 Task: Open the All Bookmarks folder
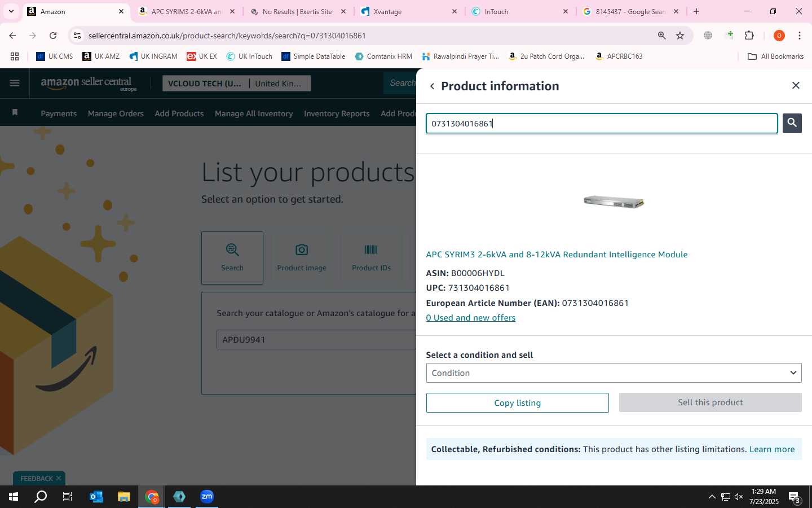coord(775,56)
